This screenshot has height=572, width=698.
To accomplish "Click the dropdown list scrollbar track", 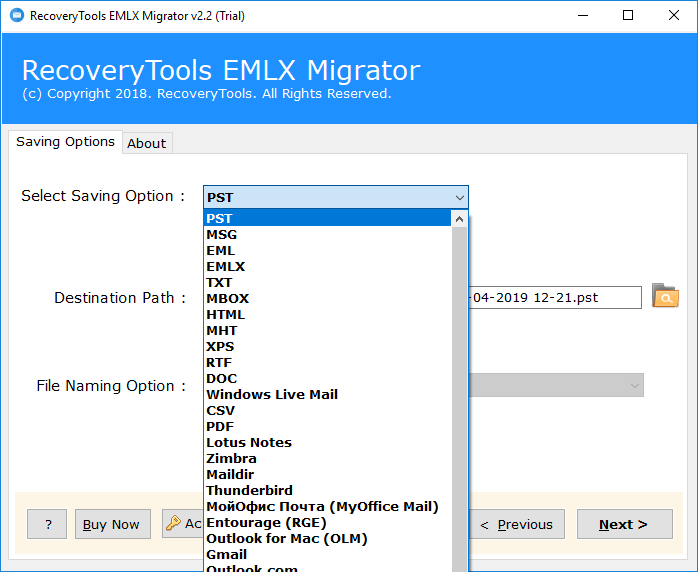I will 459,399.
